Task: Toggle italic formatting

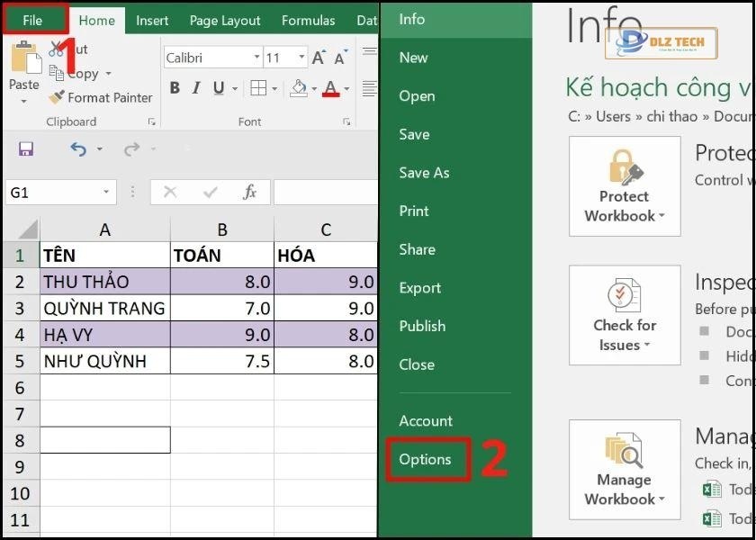Action: coord(195,88)
